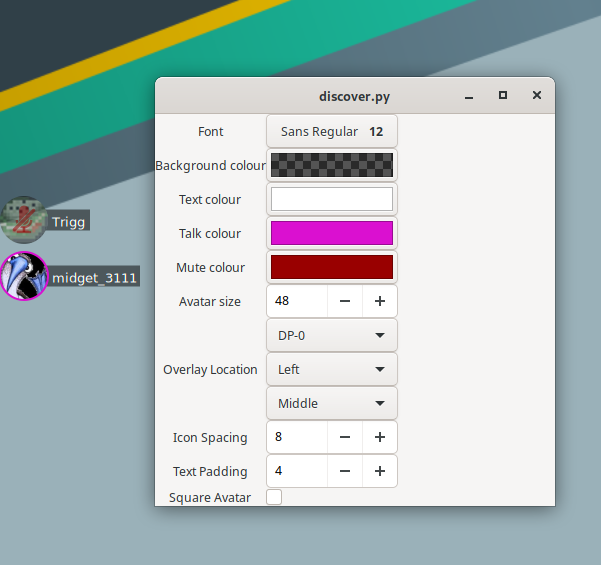The height and width of the screenshot is (565, 601).
Task: Click the Trigg username label
Action: (69, 222)
